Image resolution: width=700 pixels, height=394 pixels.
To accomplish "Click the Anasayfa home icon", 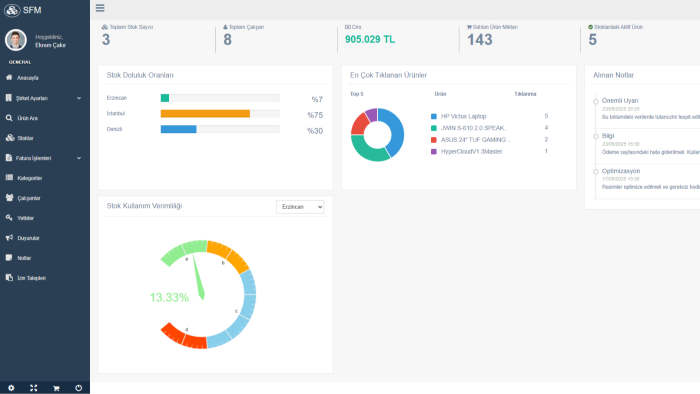I will (x=9, y=78).
